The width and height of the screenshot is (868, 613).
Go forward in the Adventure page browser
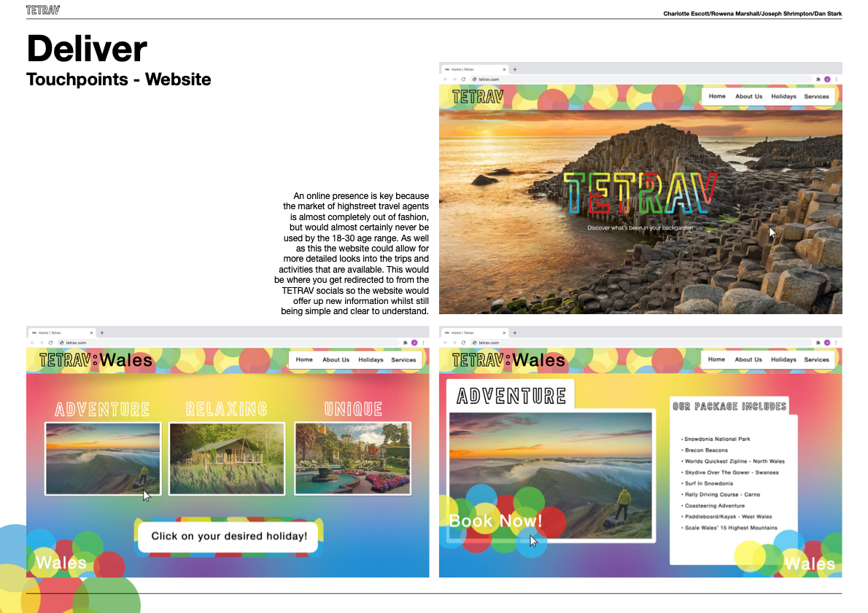(x=454, y=343)
